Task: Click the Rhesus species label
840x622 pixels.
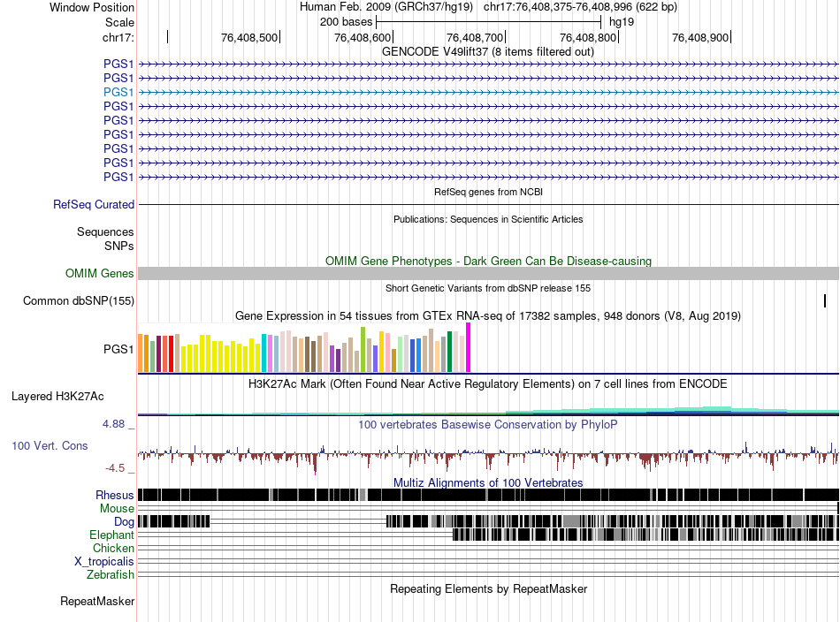Action: click(x=115, y=495)
